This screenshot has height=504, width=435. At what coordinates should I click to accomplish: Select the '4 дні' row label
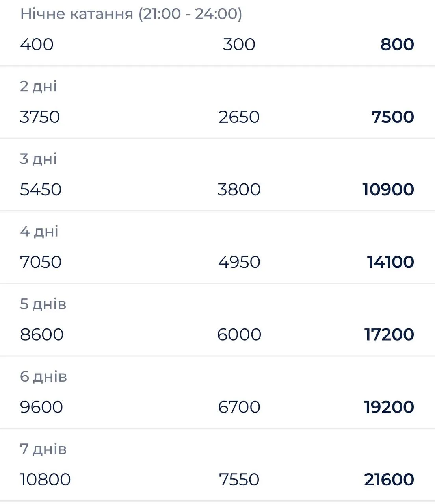coord(39,231)
